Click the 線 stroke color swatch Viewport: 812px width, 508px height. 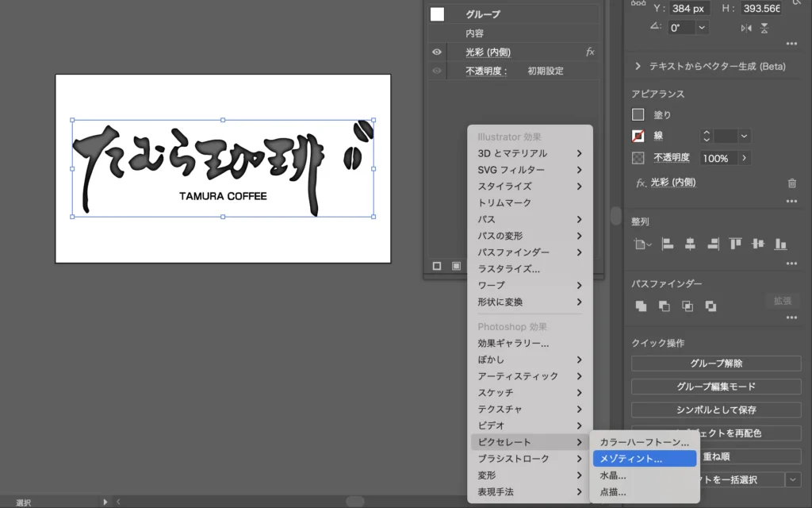pyautogui.click(x=638, y=136)
